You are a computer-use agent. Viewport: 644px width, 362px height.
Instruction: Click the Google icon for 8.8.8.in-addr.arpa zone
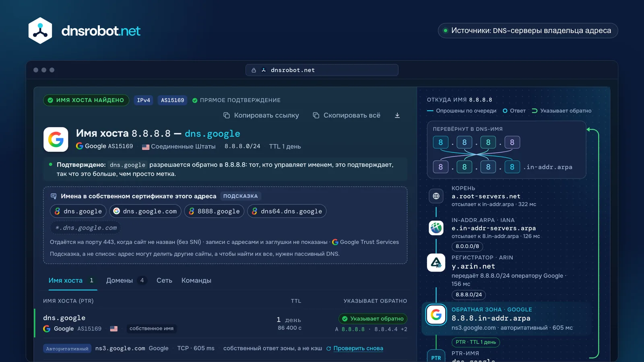[436, 315]
